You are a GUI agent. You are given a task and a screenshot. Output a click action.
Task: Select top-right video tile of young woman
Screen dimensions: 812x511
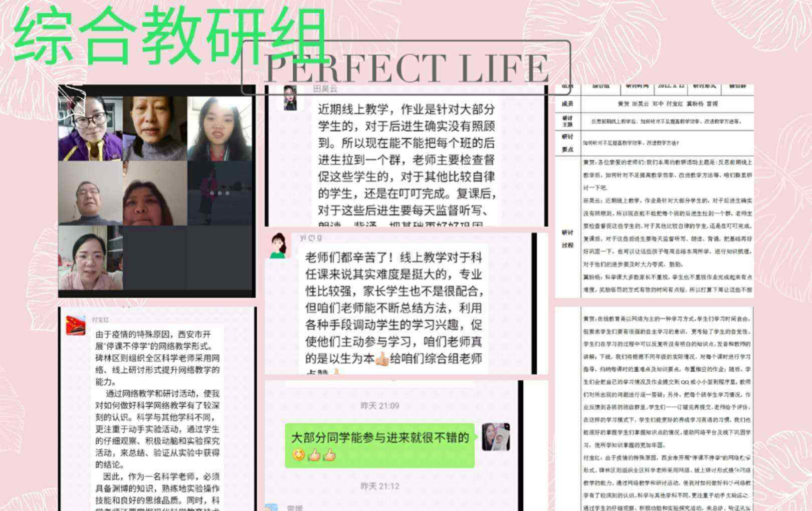220,129
